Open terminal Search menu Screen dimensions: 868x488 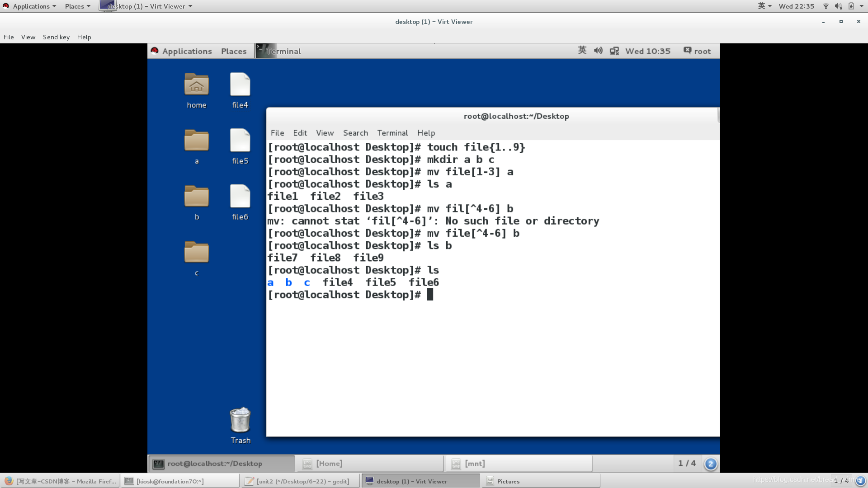tap(355, 133)
